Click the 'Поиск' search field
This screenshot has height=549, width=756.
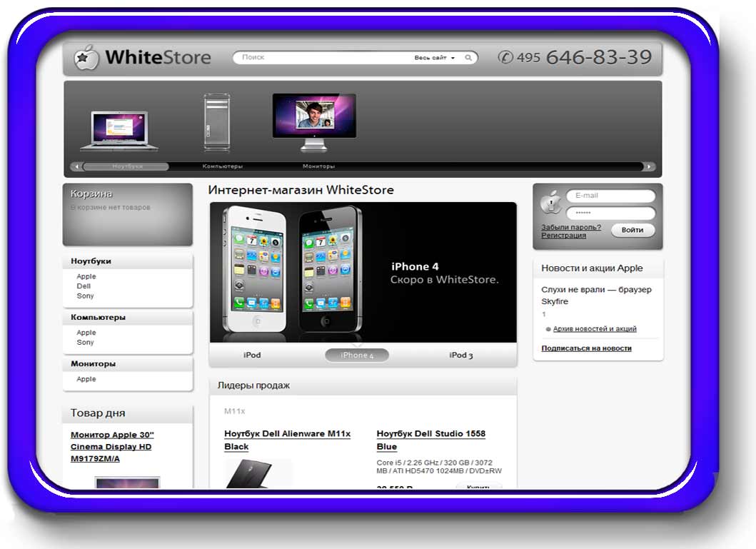tap(321, 58)
